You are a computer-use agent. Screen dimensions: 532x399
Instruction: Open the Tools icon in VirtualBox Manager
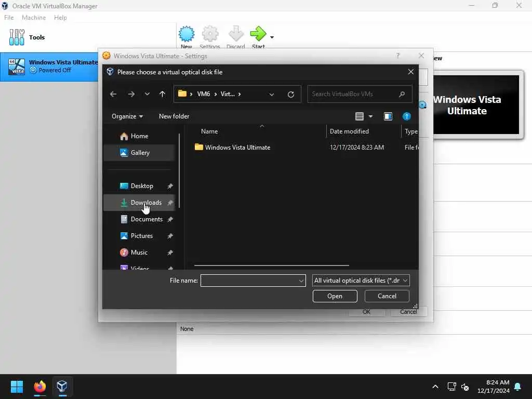pos(17,37)
